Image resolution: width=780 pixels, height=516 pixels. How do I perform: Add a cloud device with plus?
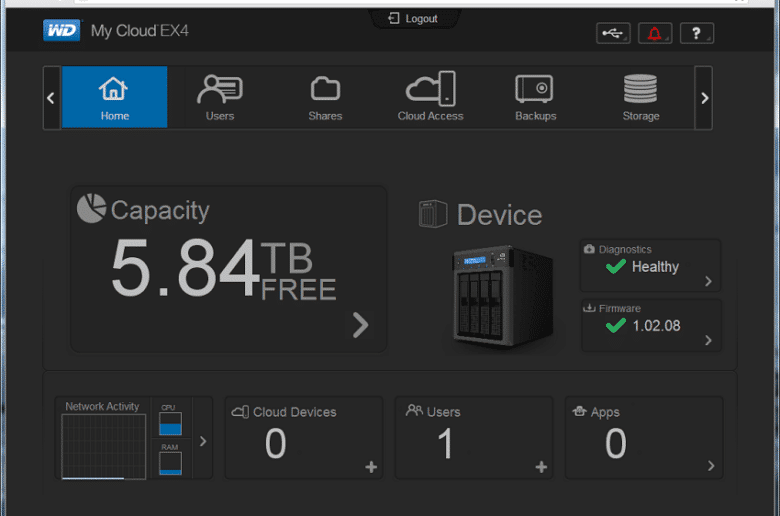pos(371,467)
